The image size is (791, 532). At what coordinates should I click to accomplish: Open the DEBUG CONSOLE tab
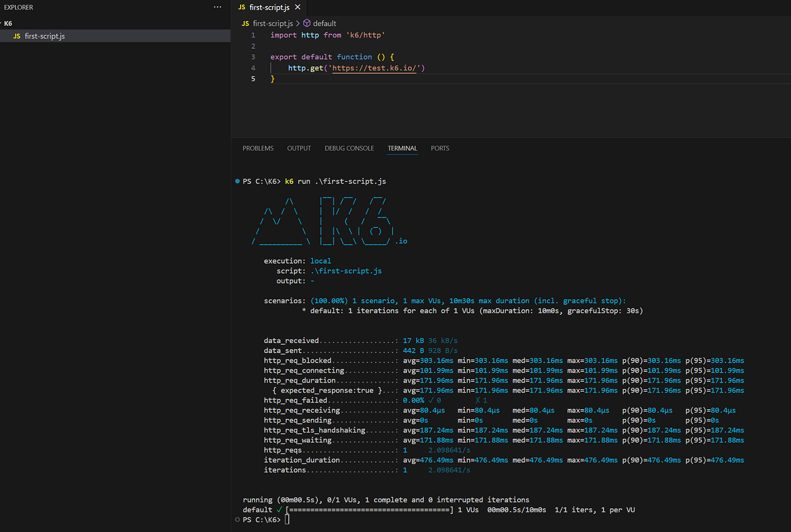pos(349,148)
